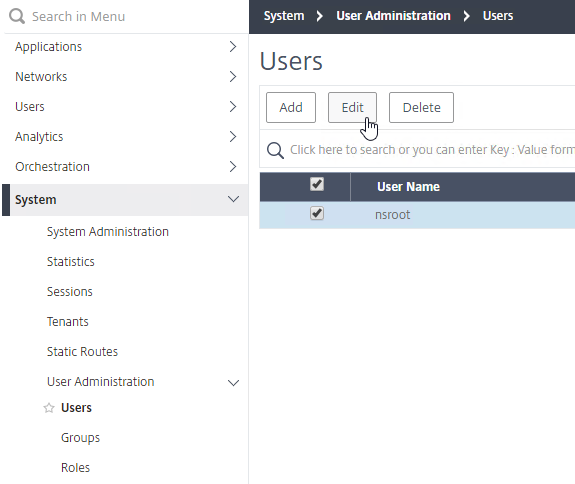
Task: Open System Administration menu item
Action: tap(108, 232)
